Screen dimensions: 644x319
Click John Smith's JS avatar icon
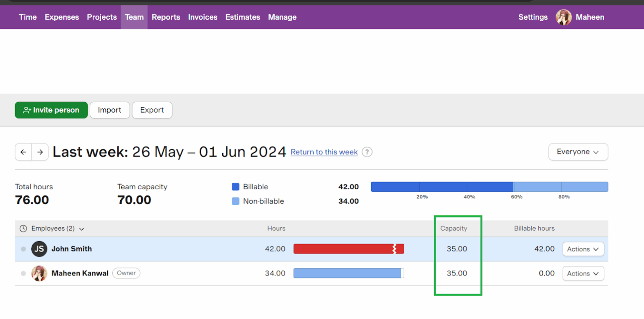pyautogui.click(x=39, y=249)
